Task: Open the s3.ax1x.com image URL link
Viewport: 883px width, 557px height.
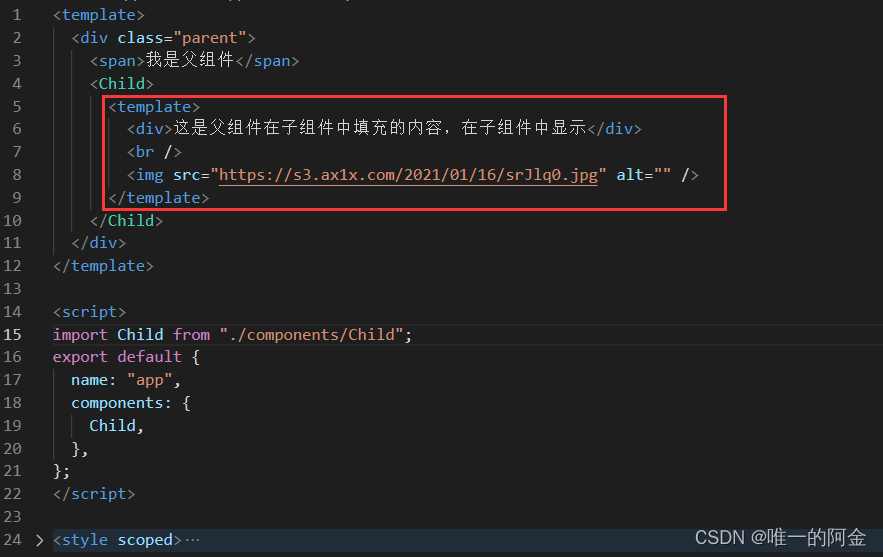Action: (408, 175)
